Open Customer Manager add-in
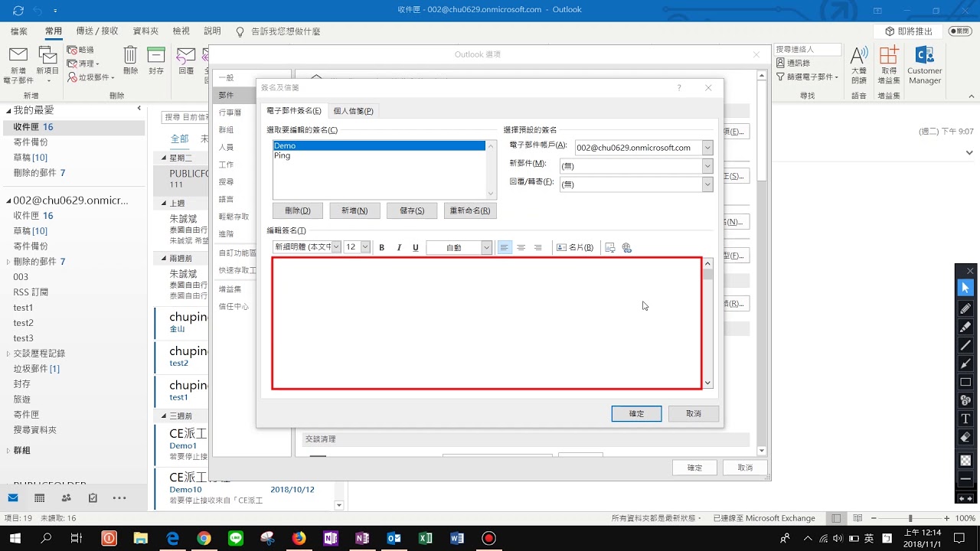 coord(925,65)
